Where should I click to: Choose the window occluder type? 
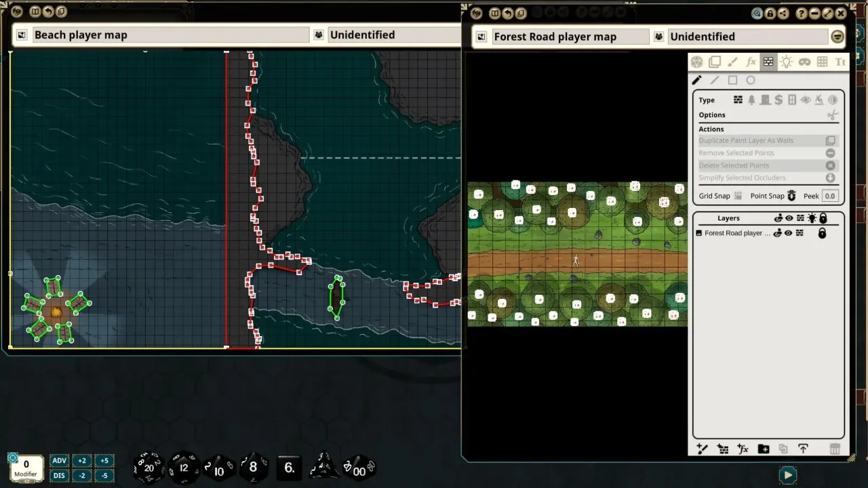tap(792, 100)
